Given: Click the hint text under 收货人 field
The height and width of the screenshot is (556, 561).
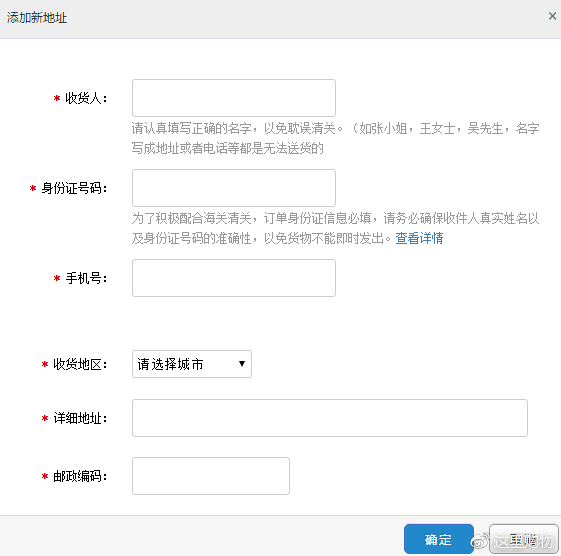Looking at the screenshot, I should (x=335, y=138).
